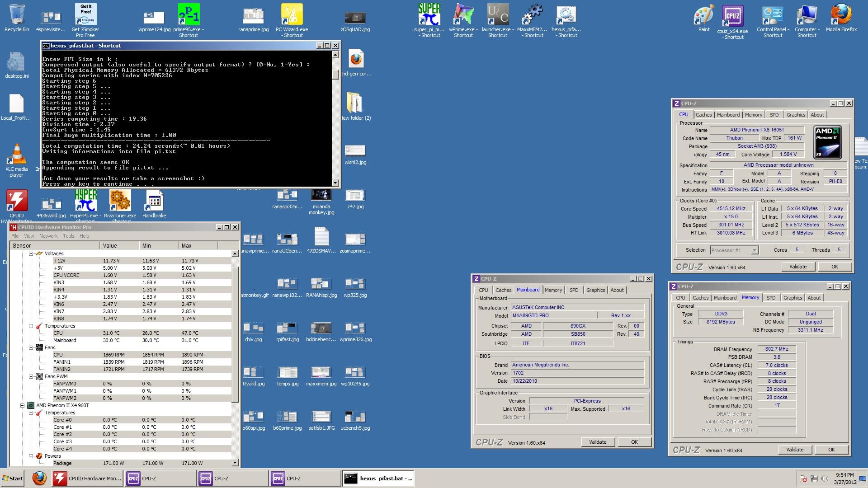
Task: Open the miranda monkey.jpg thumbnail
Action: [321, 202]
